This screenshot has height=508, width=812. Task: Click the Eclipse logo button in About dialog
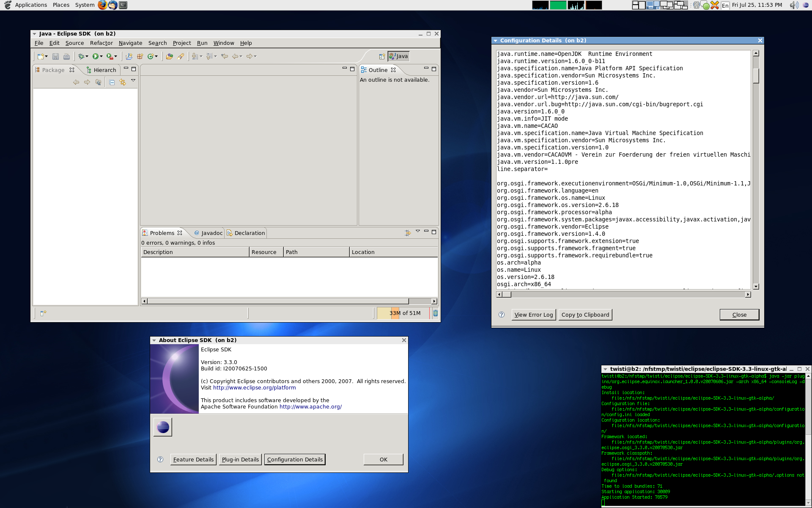pyautogui.click(x=162, y=427)
